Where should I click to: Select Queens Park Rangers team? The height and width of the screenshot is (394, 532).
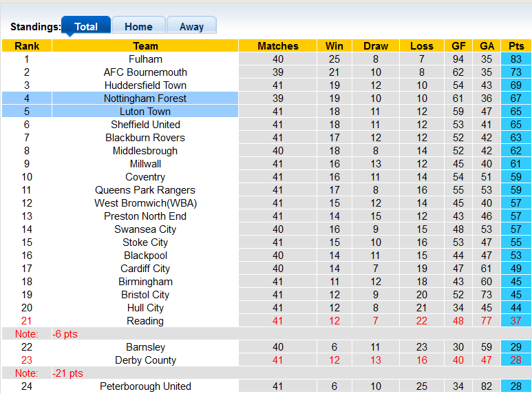(x=145, y=190)
